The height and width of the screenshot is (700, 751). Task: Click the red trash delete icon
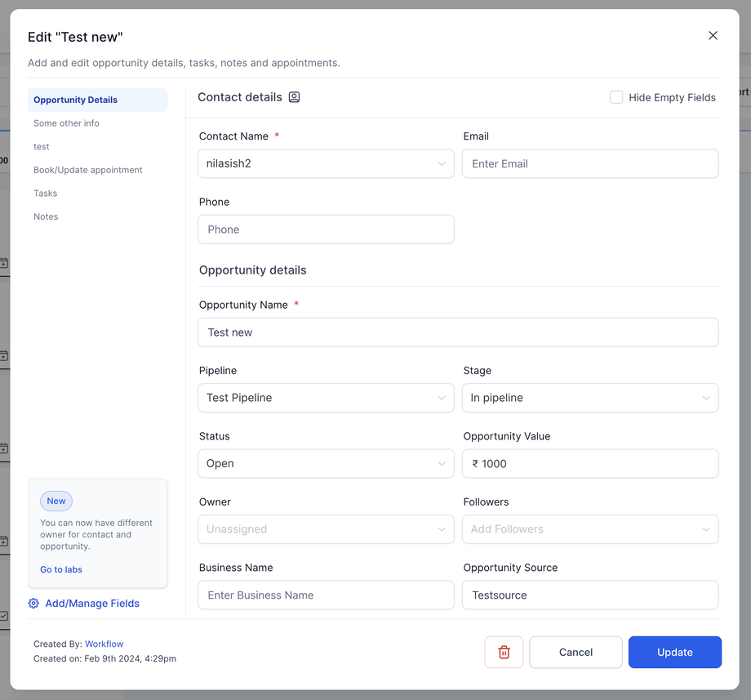pos(504,652)
